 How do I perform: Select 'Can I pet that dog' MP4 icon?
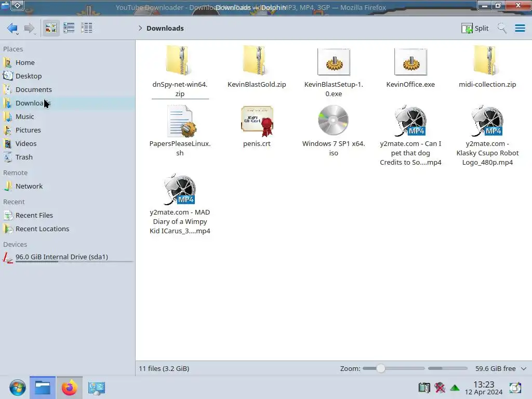click(x=410, y=121)
